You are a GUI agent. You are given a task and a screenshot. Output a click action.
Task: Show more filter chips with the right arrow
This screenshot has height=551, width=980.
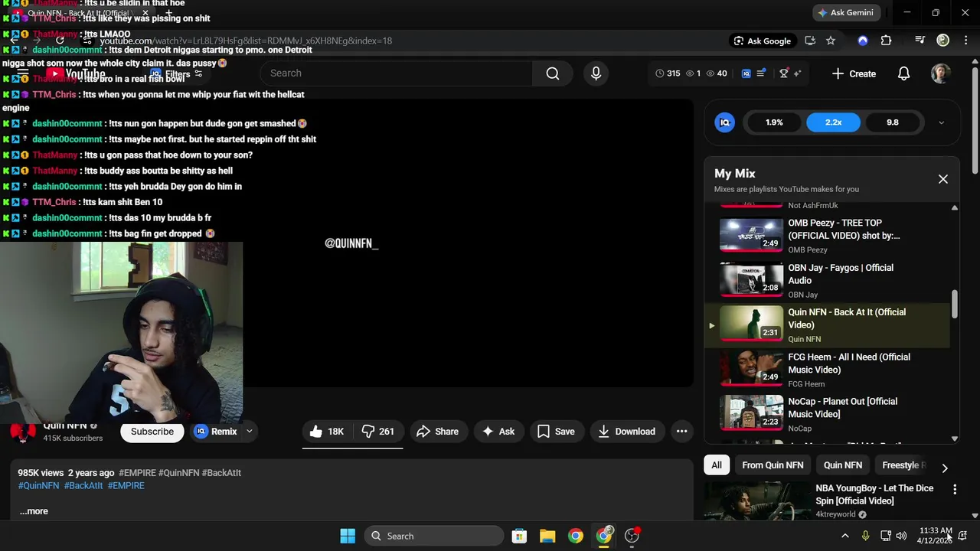pos(944,468)
